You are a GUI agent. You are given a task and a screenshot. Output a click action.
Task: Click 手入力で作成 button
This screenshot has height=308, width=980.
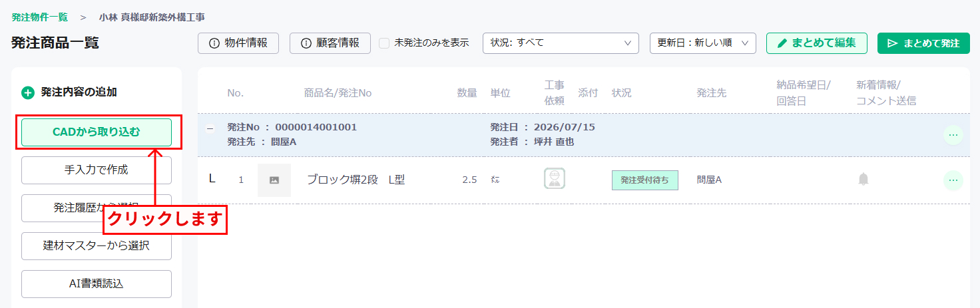pyautogui.click(x=97, y=170)
